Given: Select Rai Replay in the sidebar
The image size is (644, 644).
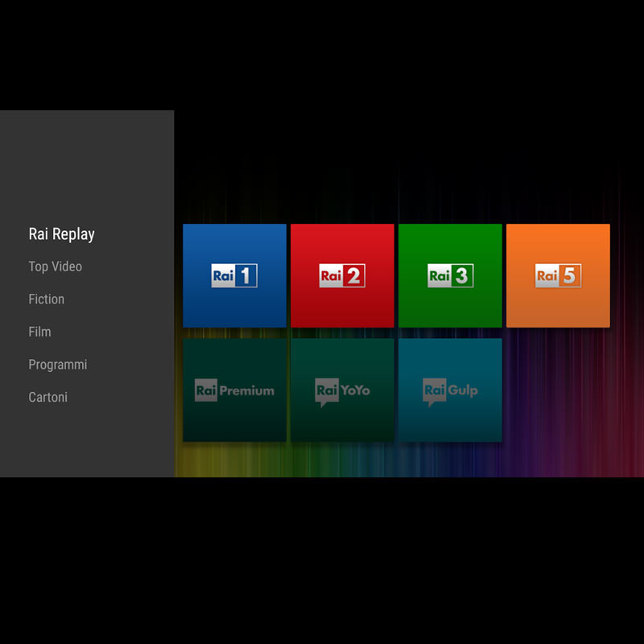Looking at the screenshot, I should click(x=62, y=234).
